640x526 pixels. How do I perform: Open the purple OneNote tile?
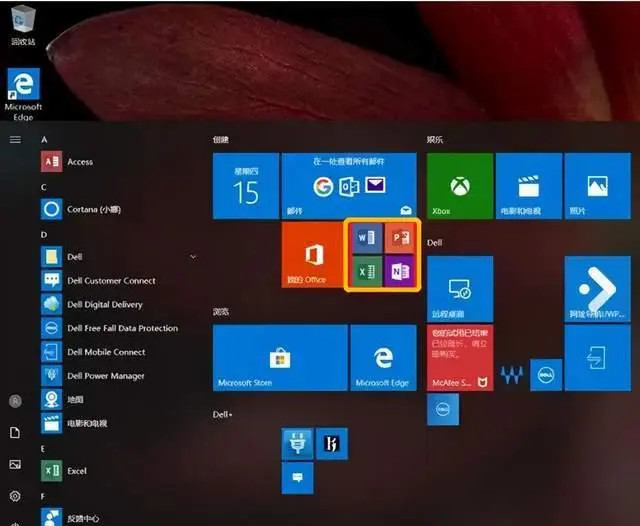click(x=398, y=272)
